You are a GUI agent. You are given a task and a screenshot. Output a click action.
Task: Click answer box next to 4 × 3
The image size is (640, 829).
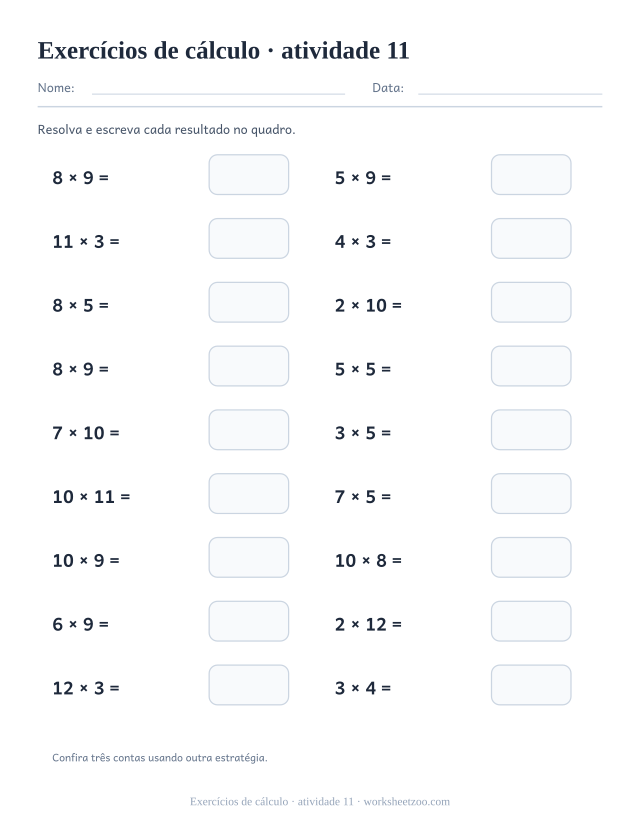click(x=531, y=238)
